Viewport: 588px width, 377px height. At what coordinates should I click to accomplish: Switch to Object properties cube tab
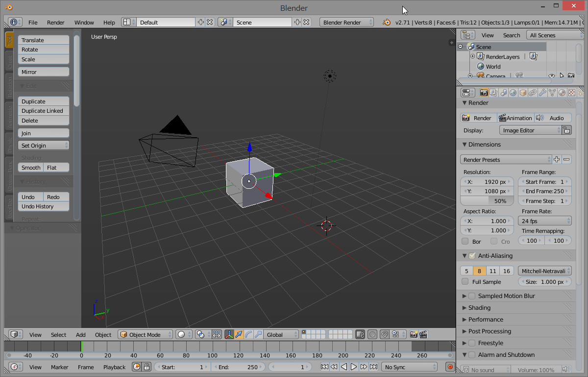click(x=523, y=93)
